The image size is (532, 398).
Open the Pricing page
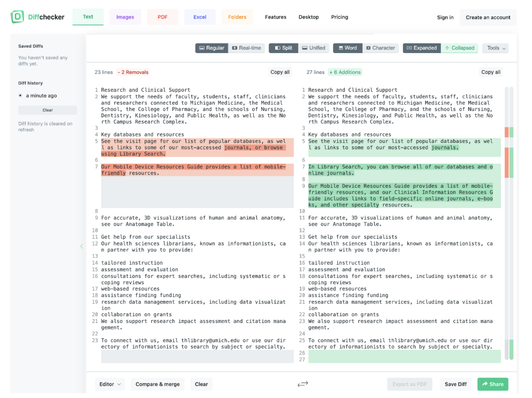pyautogui.click(x=339, y=17)
